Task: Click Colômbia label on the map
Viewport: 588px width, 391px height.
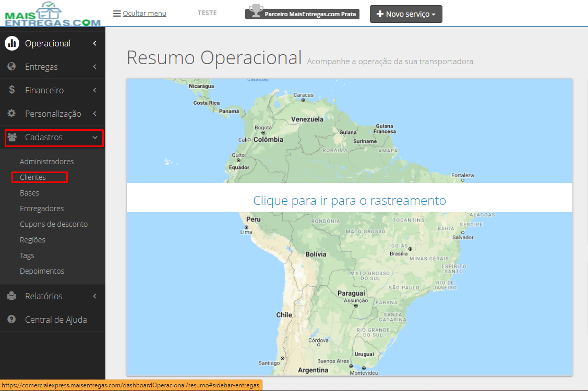Action: tap(269, 139)
